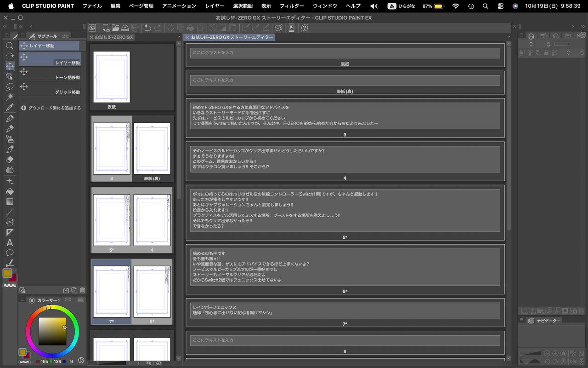
Task: Click the Redo arrow icon
Action: tap(158, 28)
